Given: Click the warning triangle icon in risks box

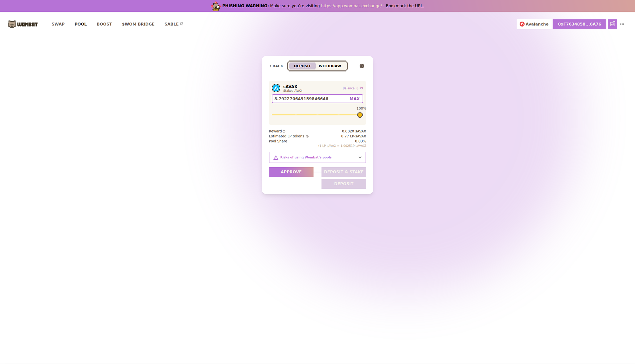Looking at the screenshot, I should 276,158.
